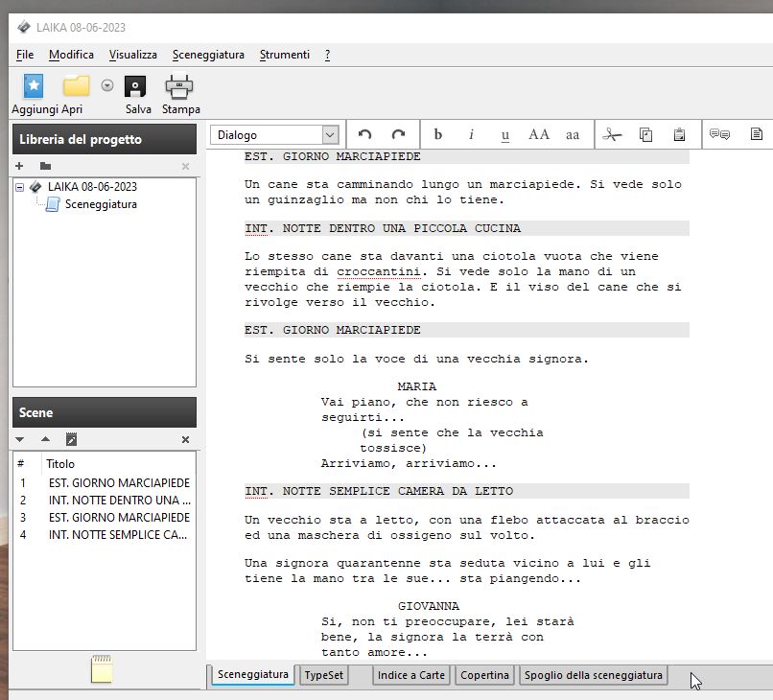The height and width of the screenshot is (700, 773).
Task: Switch to the Sceneggiatura tab
Action: click(x=253, y=674)
